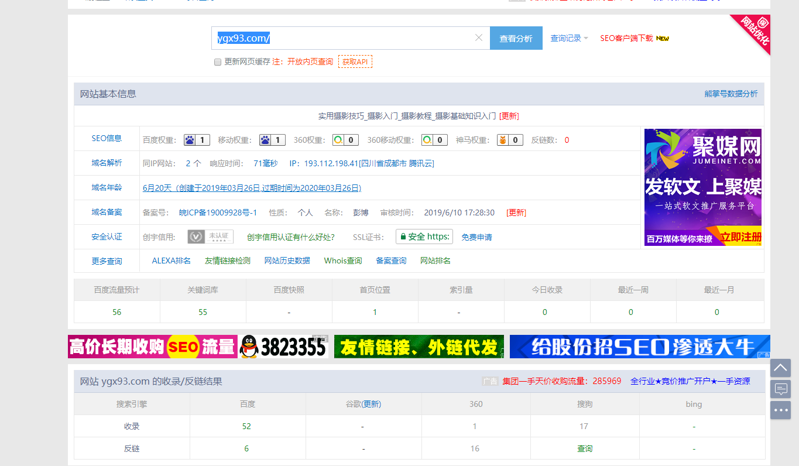
Task: Click the 谷歌 更新 link in table header
Action: (371, 404)
